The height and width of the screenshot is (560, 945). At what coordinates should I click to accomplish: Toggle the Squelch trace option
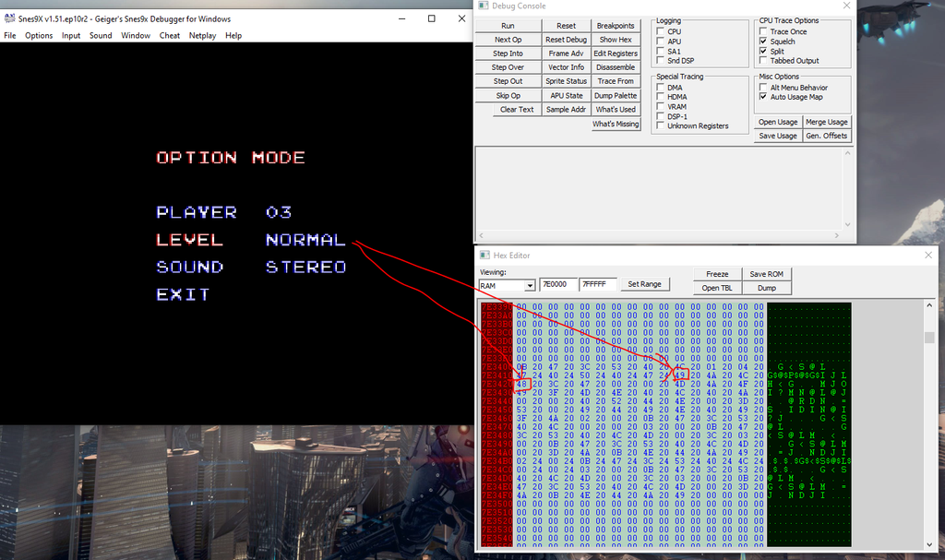(x=763, y=42)
